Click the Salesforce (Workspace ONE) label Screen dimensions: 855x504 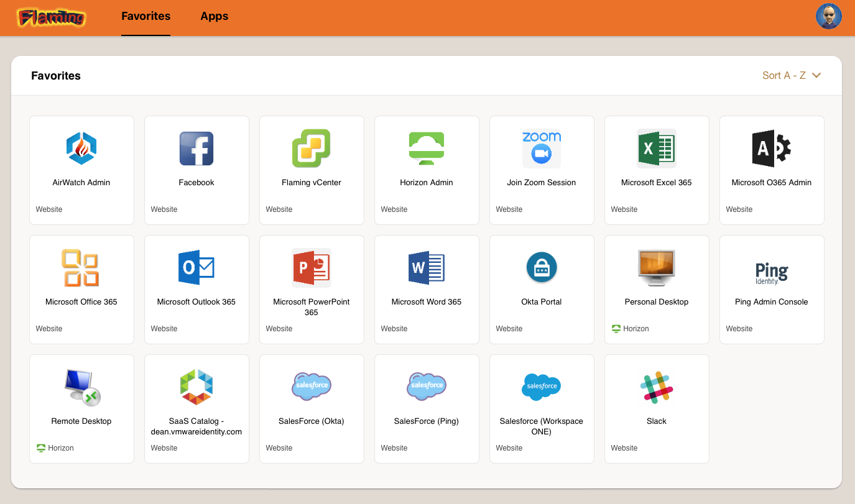(x=542, y=426)
